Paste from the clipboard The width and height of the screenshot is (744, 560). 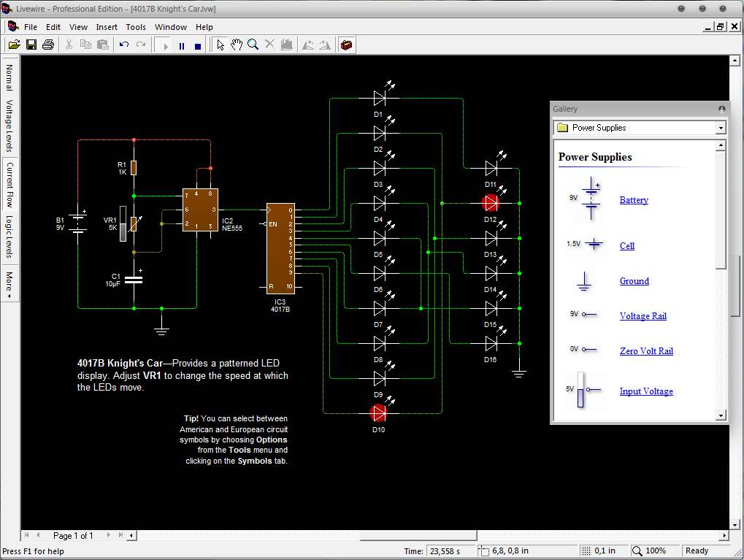click(x=101, y=44)
